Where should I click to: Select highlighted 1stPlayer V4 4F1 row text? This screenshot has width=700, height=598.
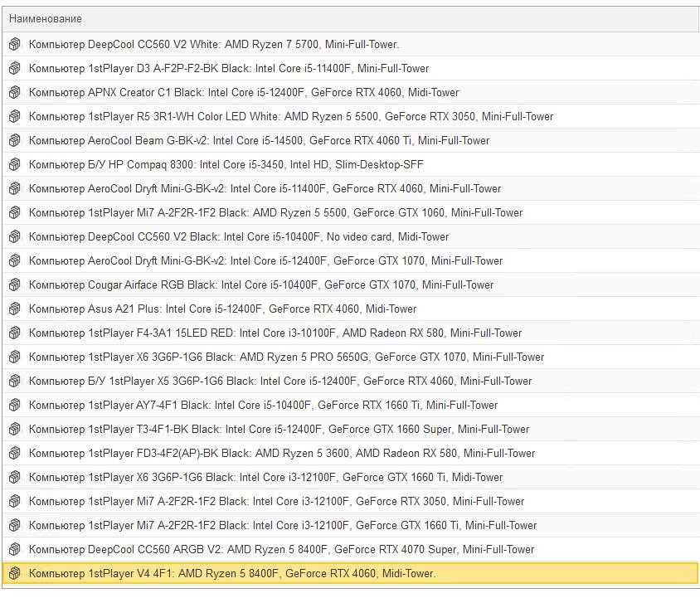[231, 574]
